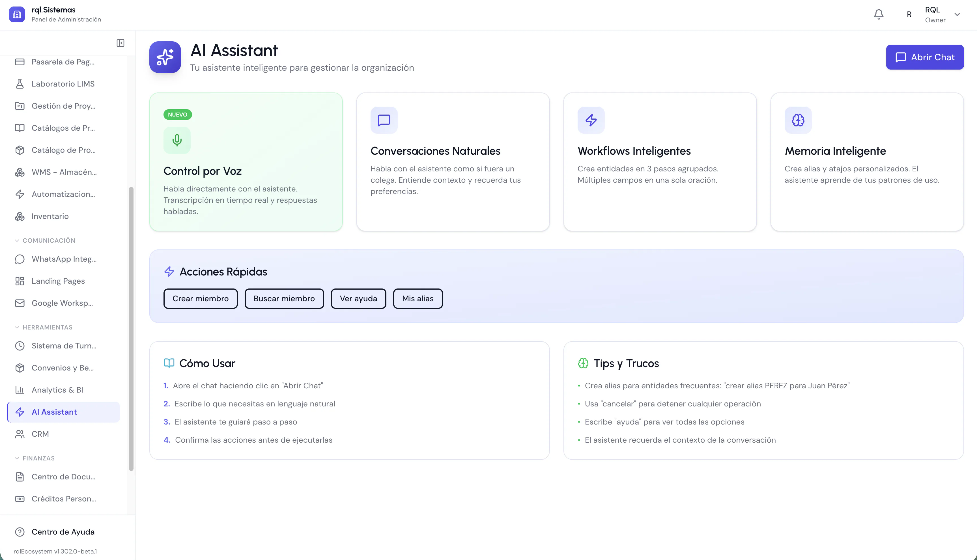Open WMS - Almacén sidebar entry
977x560 pixels.
[63, 172]
